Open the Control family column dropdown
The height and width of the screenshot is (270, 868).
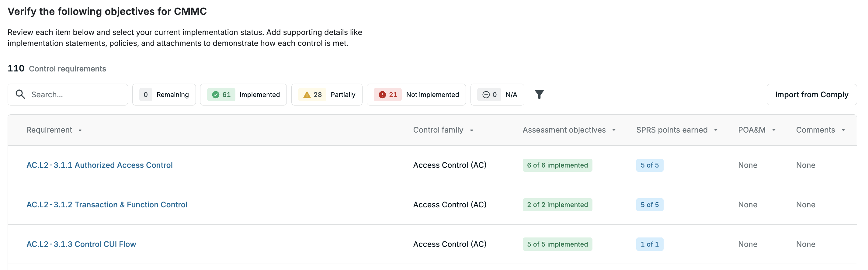click(471, 131)
